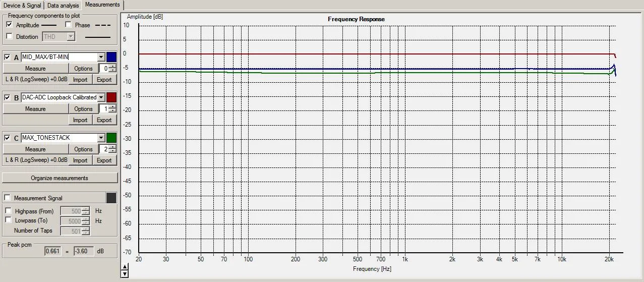Disable measurement A checkbox
Screen dimensions: 644x282
[x=7, y=57]
